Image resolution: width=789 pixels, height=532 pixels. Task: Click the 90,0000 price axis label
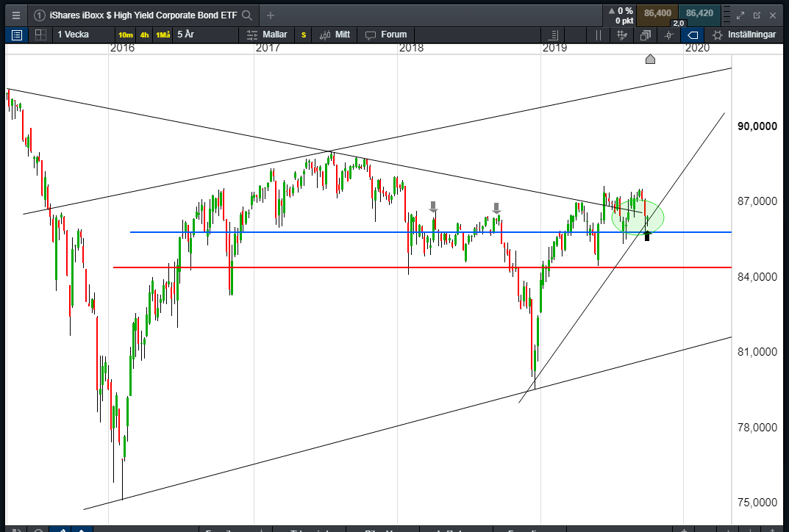pyautogui.click(x=757, y=126)
